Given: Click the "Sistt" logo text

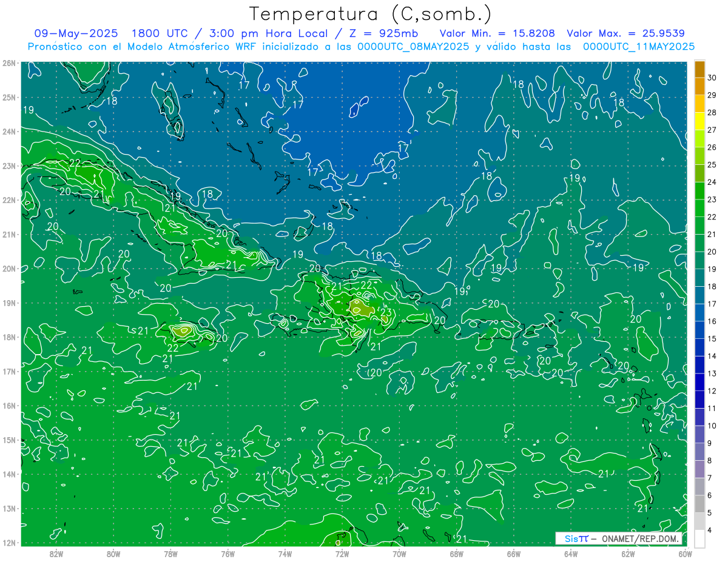Looking at the screenshot, I should tap(576, 538).
